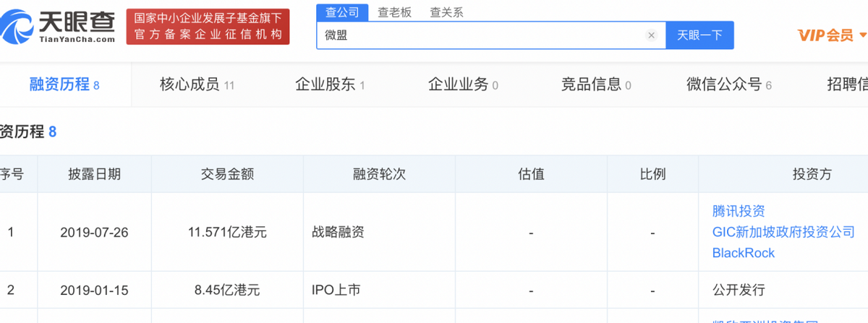Click the 披露日期 column header
The width and height of the screenshot is (868, 323).
tap(95, 174)
